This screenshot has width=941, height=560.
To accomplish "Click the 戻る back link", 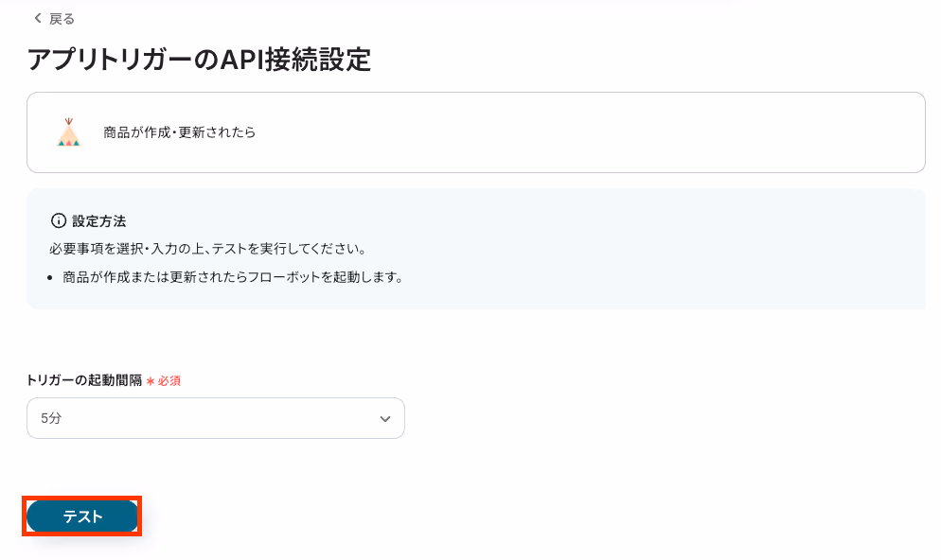I will pos(53,19).
